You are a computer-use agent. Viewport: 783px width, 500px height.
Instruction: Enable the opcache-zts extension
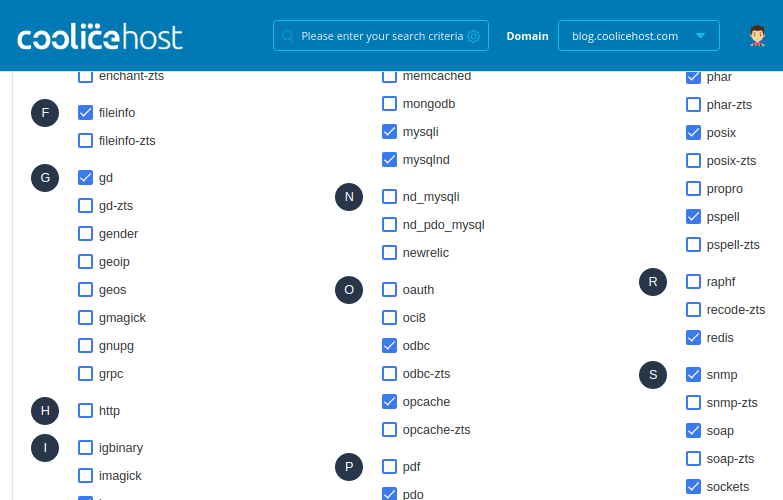390,430
